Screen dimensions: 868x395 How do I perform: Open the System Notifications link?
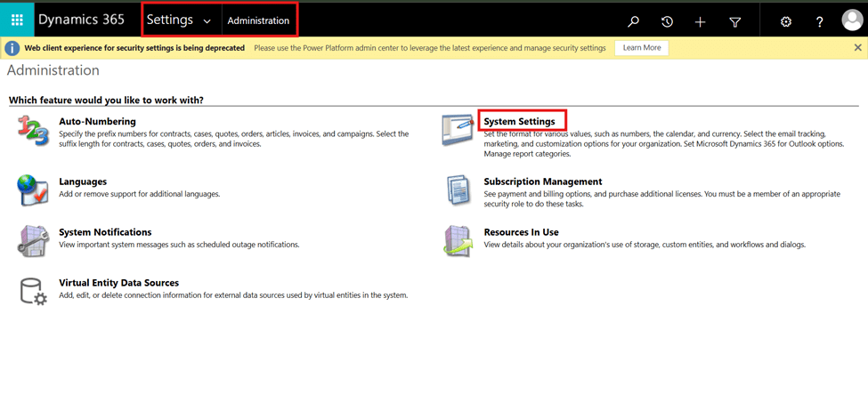pos(105,232)
